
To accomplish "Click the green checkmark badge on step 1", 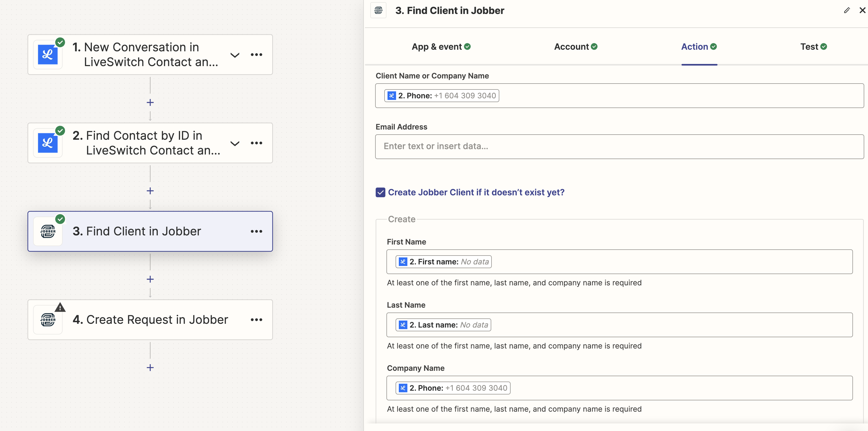I will 60,42.
